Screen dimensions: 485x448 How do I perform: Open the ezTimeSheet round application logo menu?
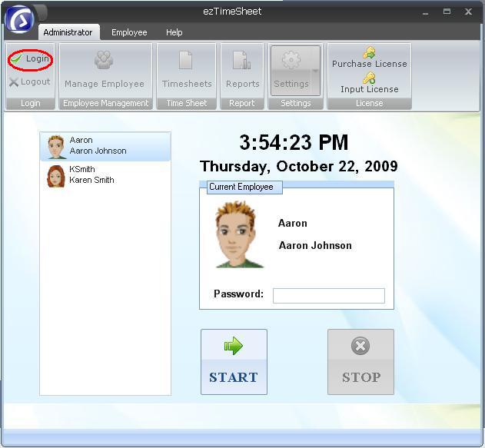coord(21,19)
